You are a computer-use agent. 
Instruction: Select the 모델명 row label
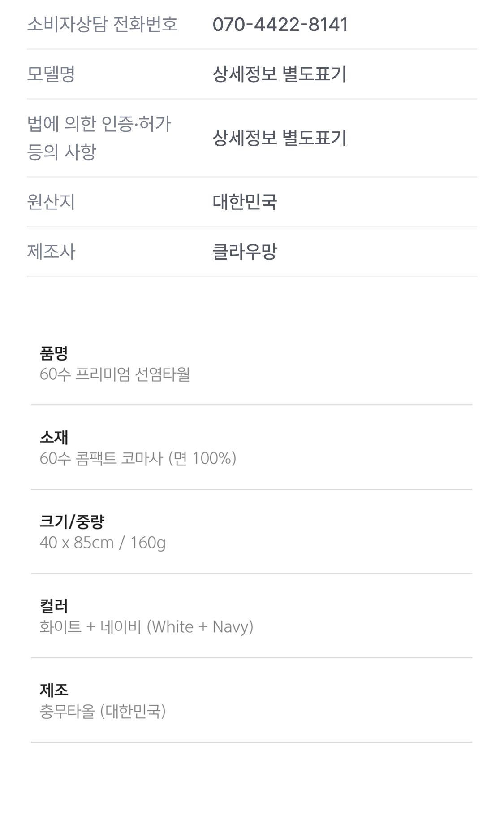[51, 74]
